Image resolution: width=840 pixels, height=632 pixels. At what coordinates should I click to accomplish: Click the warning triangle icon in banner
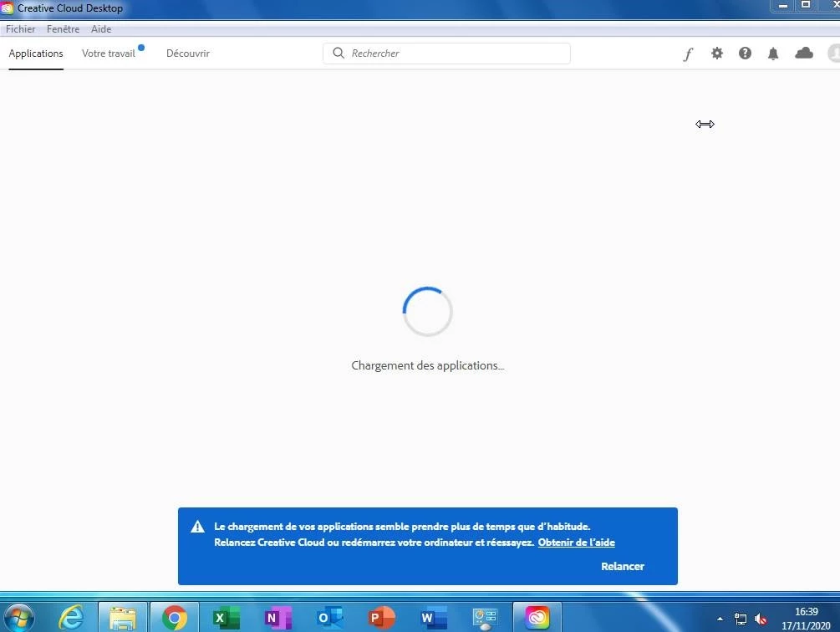click(198, 527)
